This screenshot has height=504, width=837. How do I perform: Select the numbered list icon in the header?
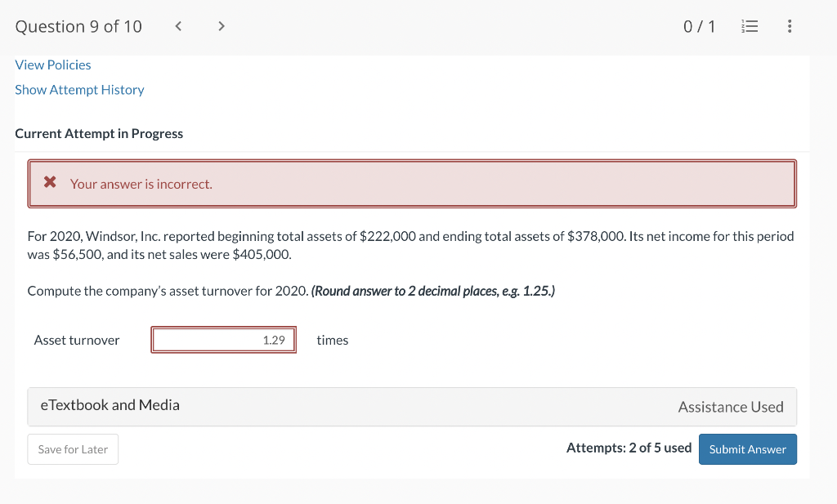[x=750, y=25]
